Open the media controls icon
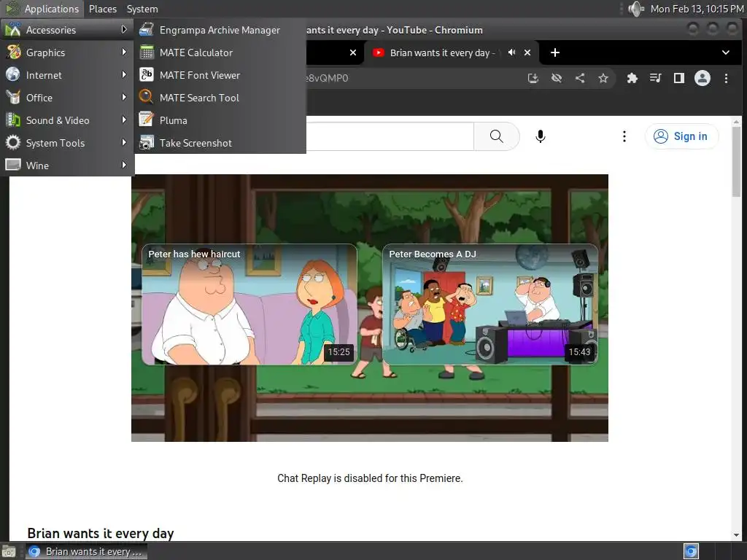This screenshot has width=747, height=560. tap(656, 78)
